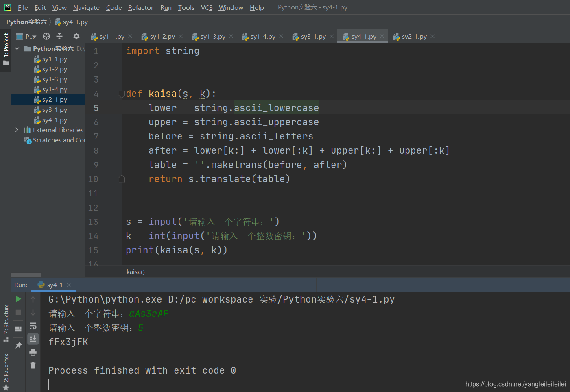Open the Edit menu
Screen dimensions: 570x392
(x=40, y=7)
